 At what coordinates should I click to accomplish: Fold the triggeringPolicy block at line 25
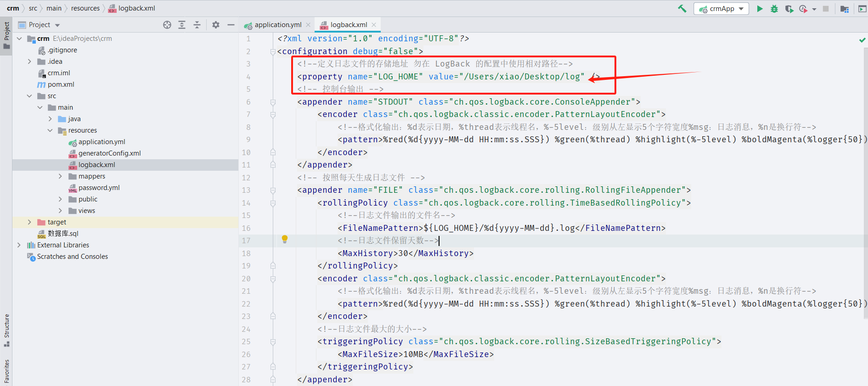273,341
